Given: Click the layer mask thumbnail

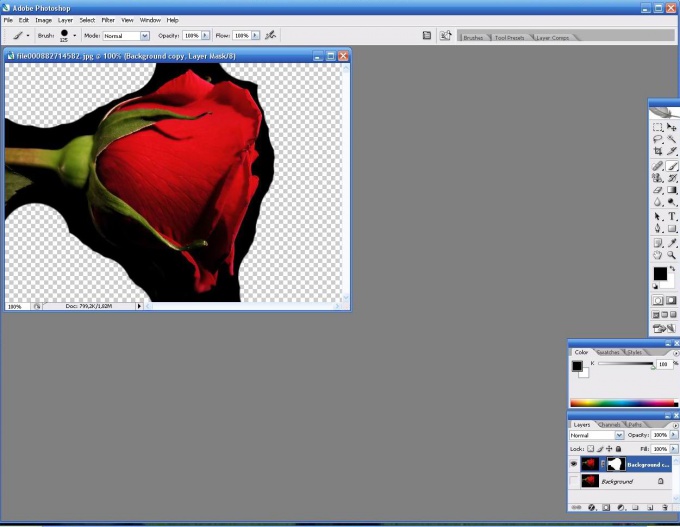Looking at the screenshot, I should pos(616,464).
